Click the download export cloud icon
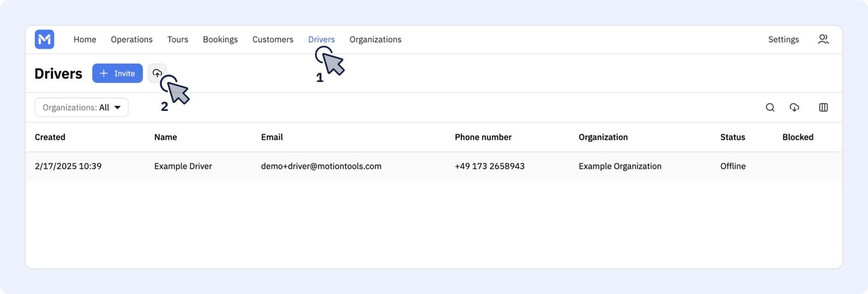The width and height of the screenshot is (868, 294). pyautogui.click(x=794, y=108)
